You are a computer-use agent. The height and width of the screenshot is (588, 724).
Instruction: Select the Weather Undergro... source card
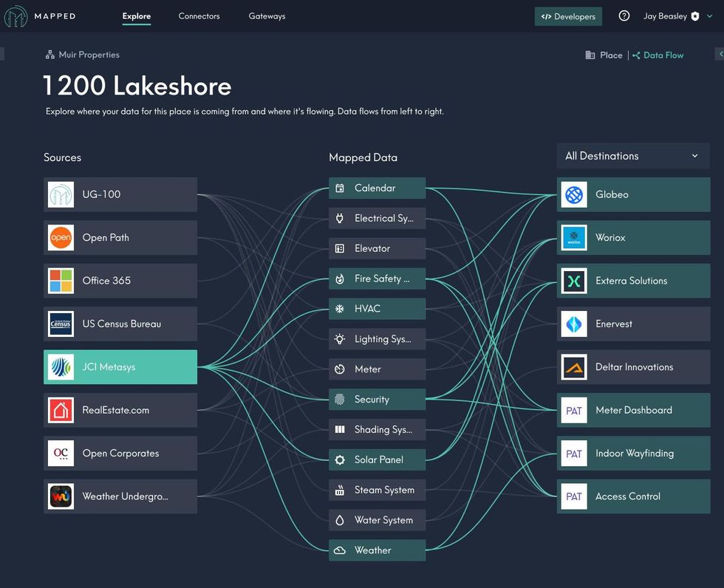click(x=120, y=496)
